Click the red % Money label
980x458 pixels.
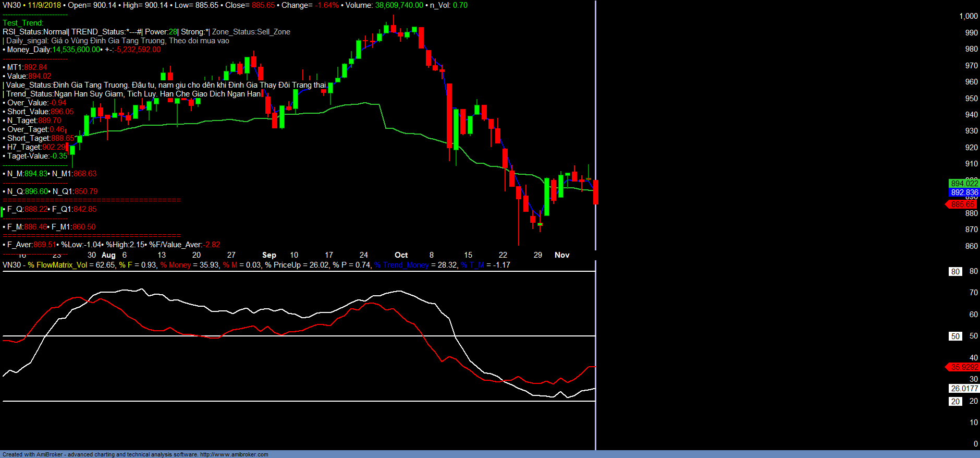(176, 265)
